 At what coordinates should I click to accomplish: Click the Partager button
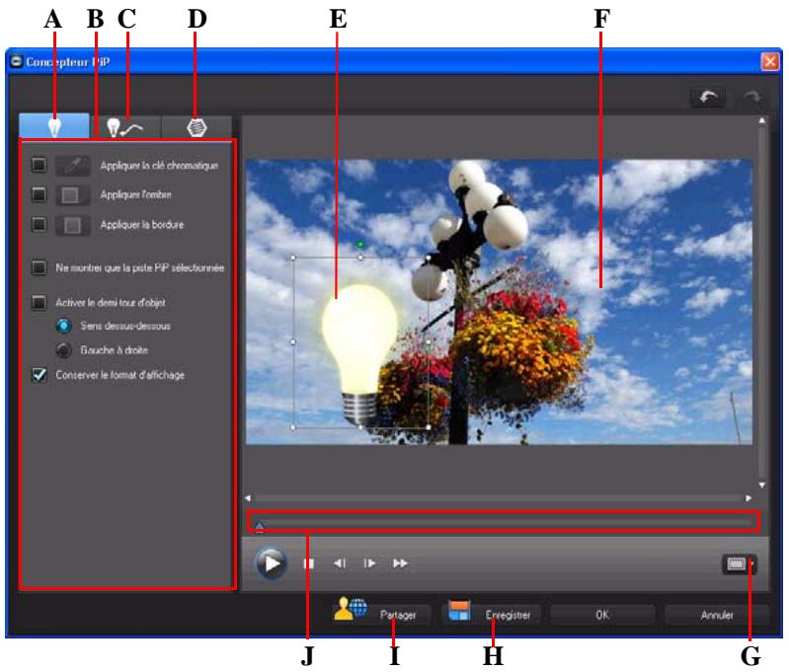[x=381, y=614]
